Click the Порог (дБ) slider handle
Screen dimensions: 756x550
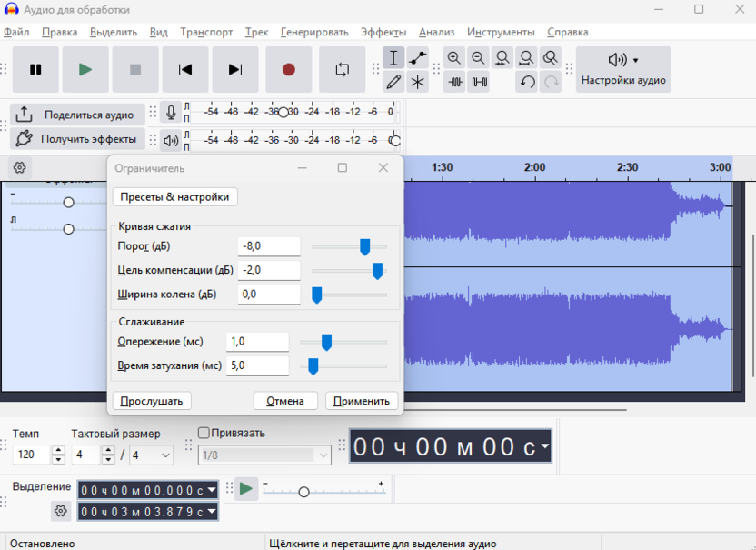point(364,246)
